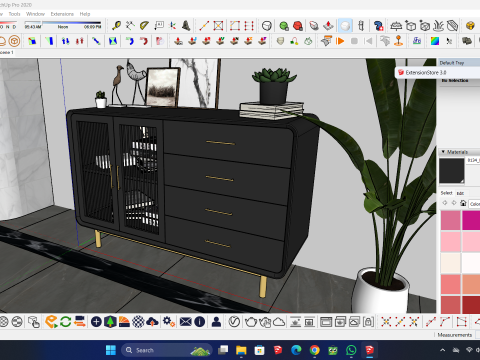The image size is (480, 360).
Task: Click the user account silhouette icon
Action: click(216, 322)
